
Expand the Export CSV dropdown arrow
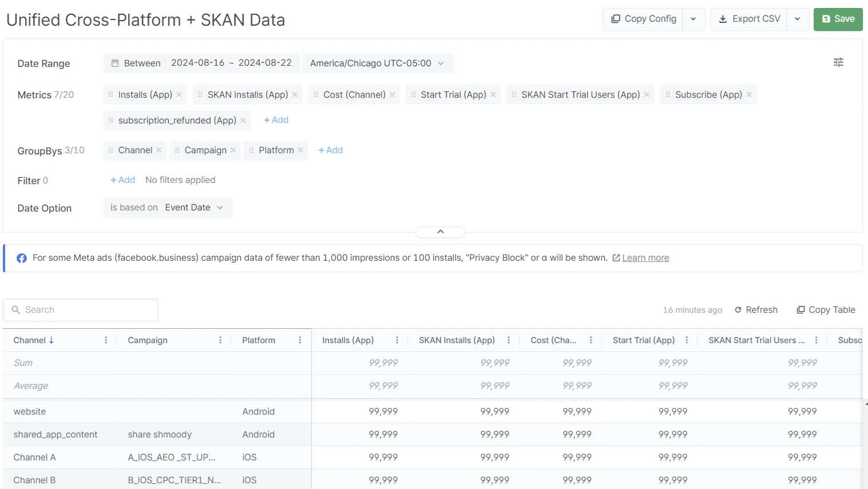(x=798, y=19)
